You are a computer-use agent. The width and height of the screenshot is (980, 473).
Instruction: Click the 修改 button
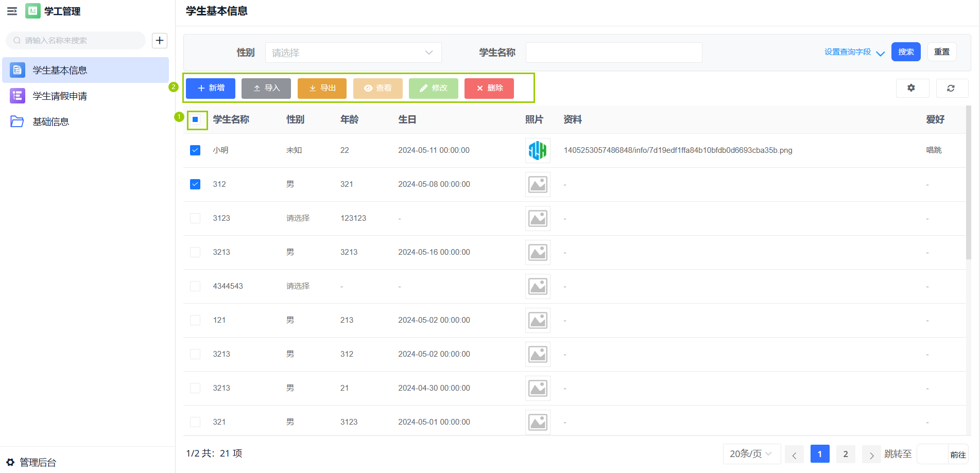tap(433, 88)
